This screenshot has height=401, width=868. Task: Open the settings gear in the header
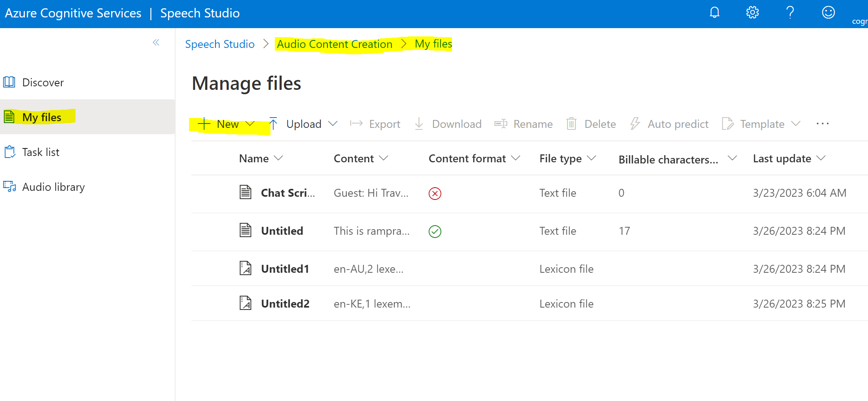(x=753, y=13)
